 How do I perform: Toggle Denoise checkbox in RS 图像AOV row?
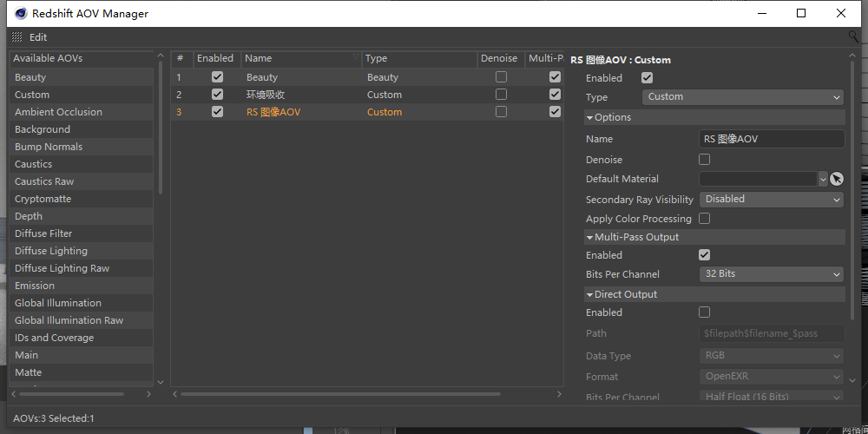501,112
